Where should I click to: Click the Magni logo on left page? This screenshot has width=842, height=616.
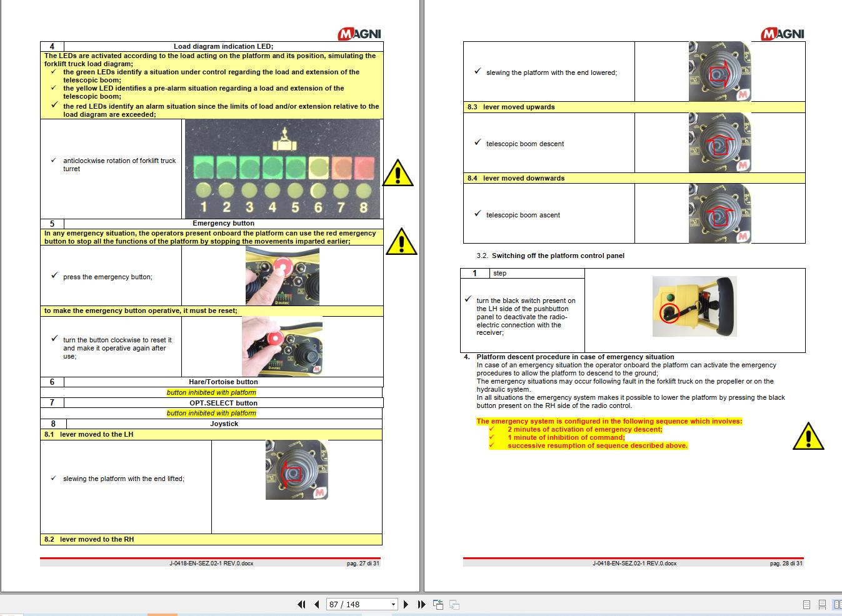[x=359, y=34]
